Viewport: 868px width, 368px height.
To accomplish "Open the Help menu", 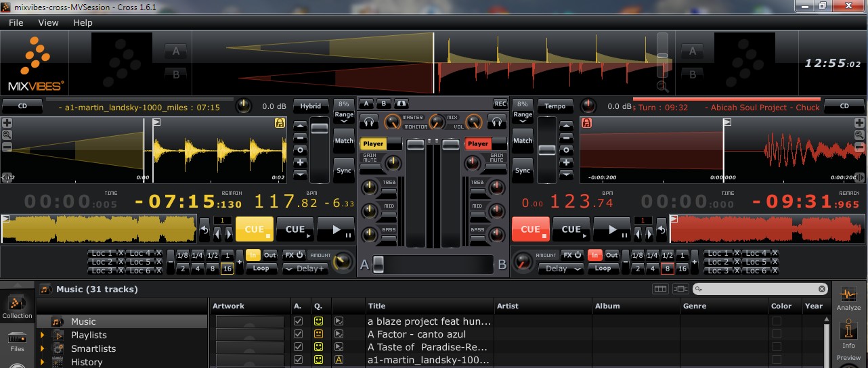I will [83, 22].
